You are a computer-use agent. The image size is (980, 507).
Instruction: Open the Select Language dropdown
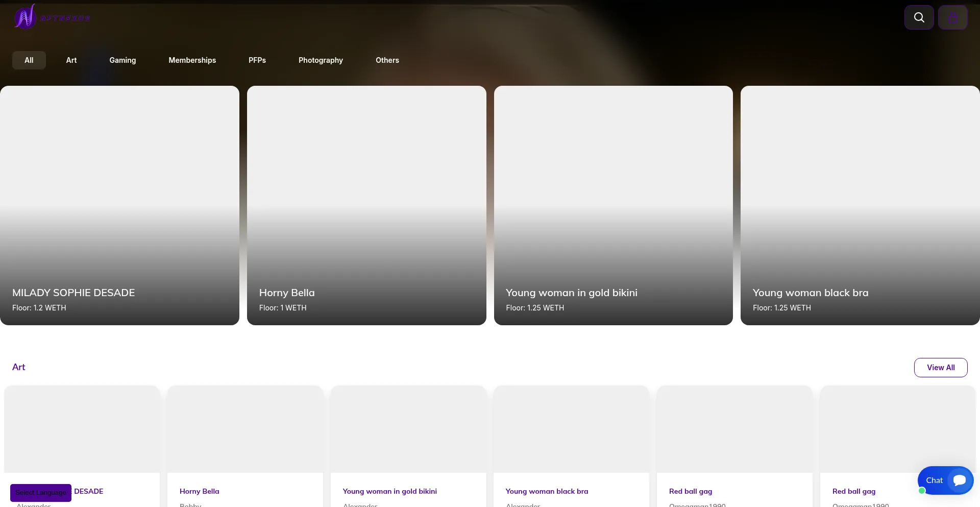coord(41,493)
